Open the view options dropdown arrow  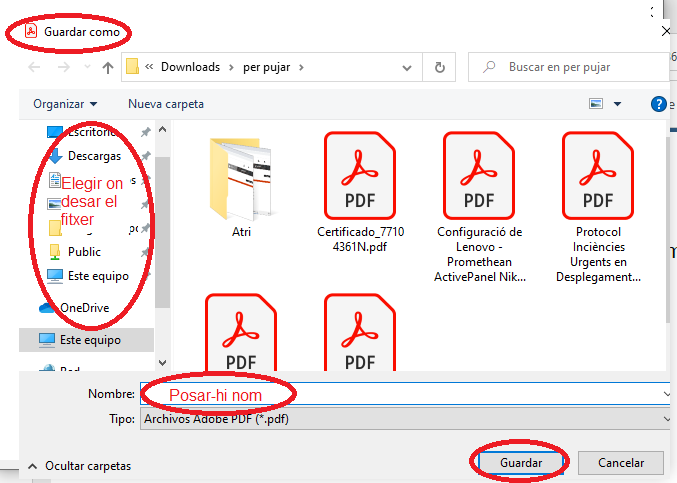coord(618,104)
